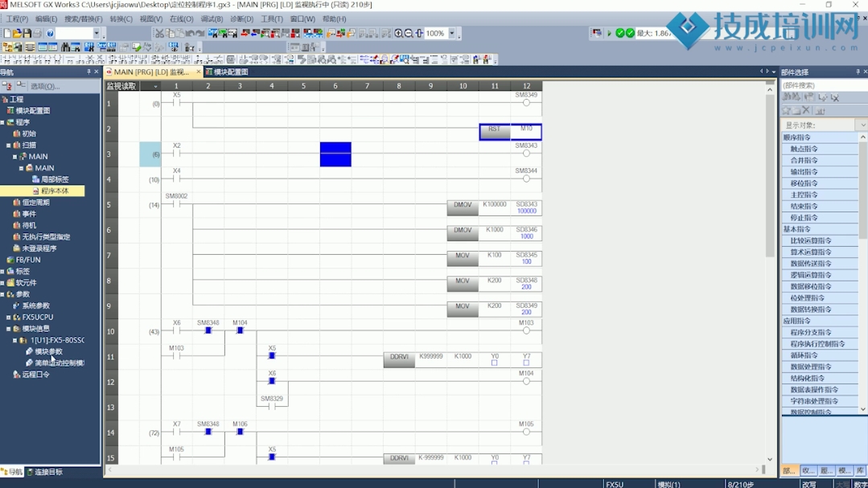Click the ladder editor vertical scrollbar thumb

tap(770, 175)
